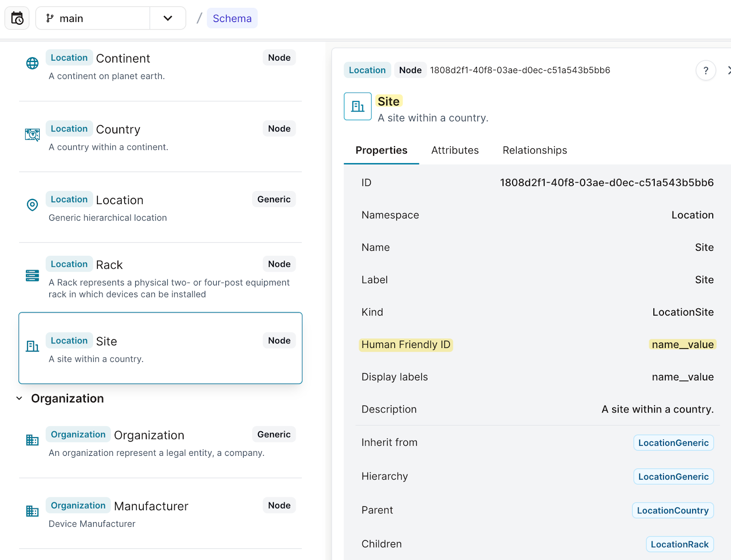
Task: Select the Manufacturer schema item
Action: (x=160, y=514)
